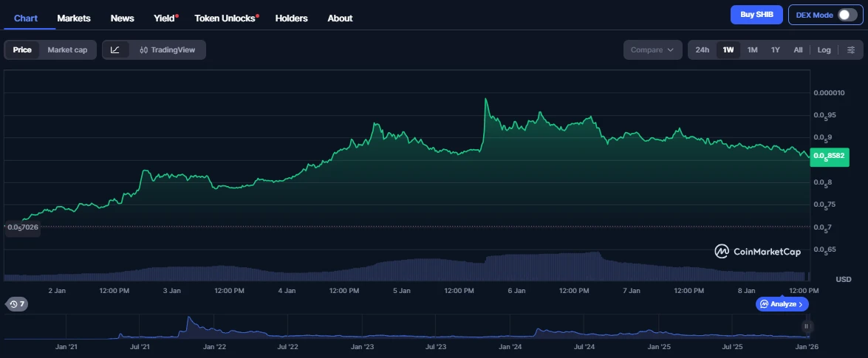
Task: Click the Buy SHIB button
Action: (x=756, y=15)
